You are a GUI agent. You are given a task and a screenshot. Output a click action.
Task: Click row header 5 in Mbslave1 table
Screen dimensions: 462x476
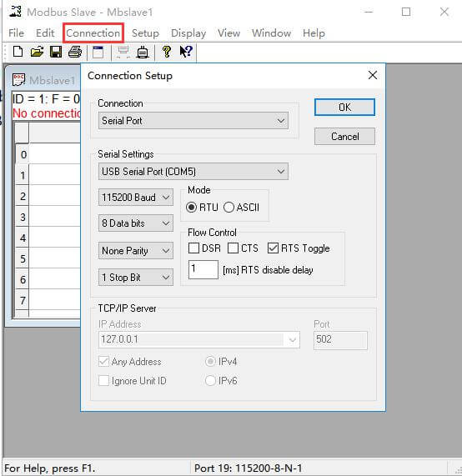click(x=23, y=258)
